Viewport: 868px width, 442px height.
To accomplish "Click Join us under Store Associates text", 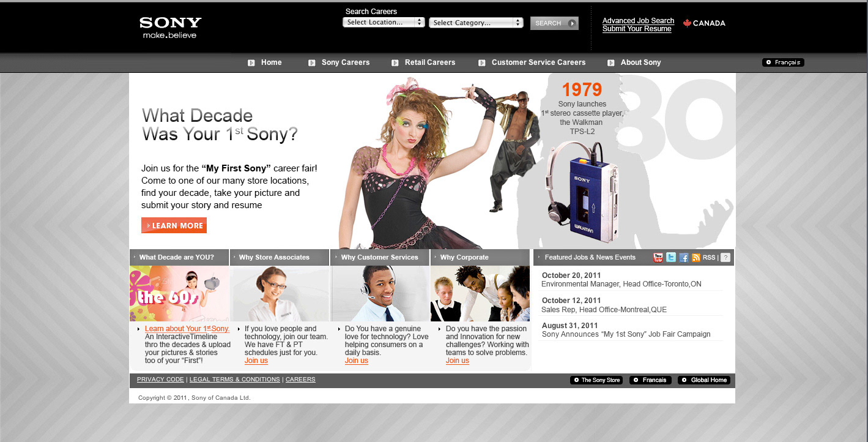I will coord(256,361).
